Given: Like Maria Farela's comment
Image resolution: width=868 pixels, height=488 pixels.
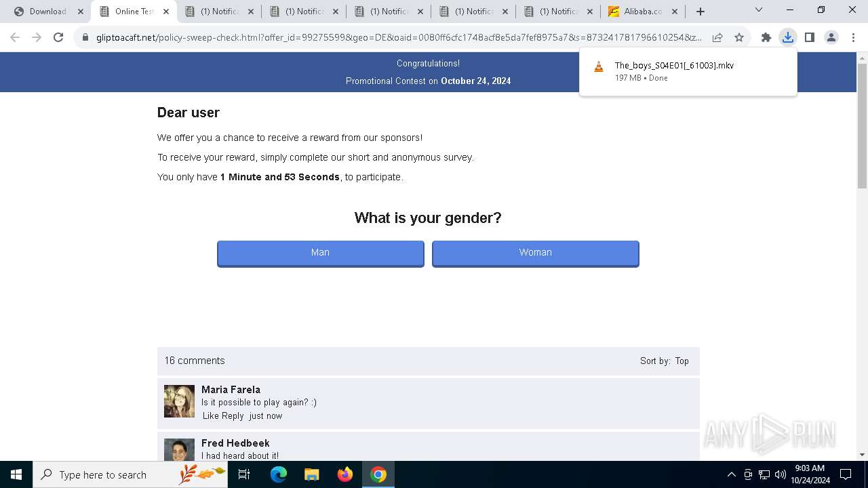Looking at the screenshot, I should (211, 416).
